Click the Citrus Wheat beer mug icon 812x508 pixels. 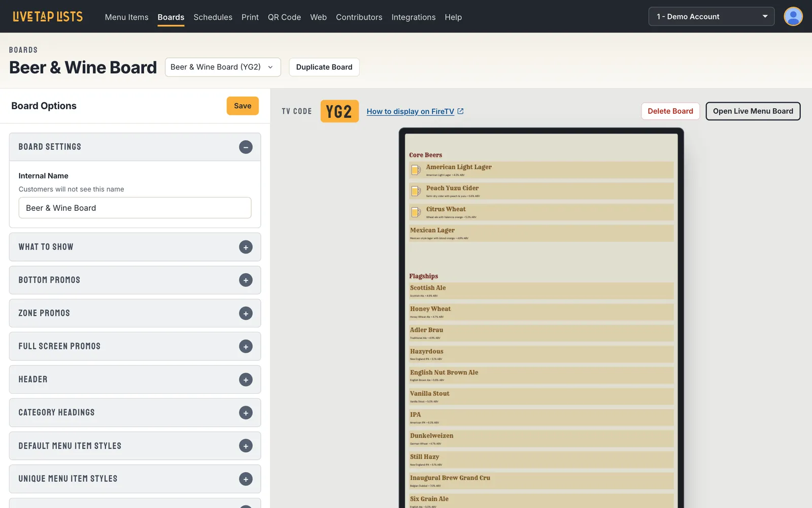[416, 212]
